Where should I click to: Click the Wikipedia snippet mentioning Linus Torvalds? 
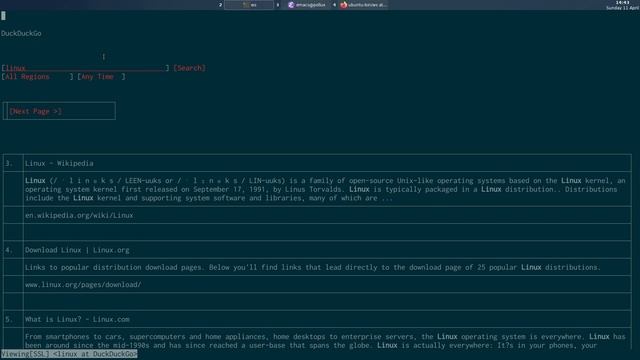click(x=325, y=189)
